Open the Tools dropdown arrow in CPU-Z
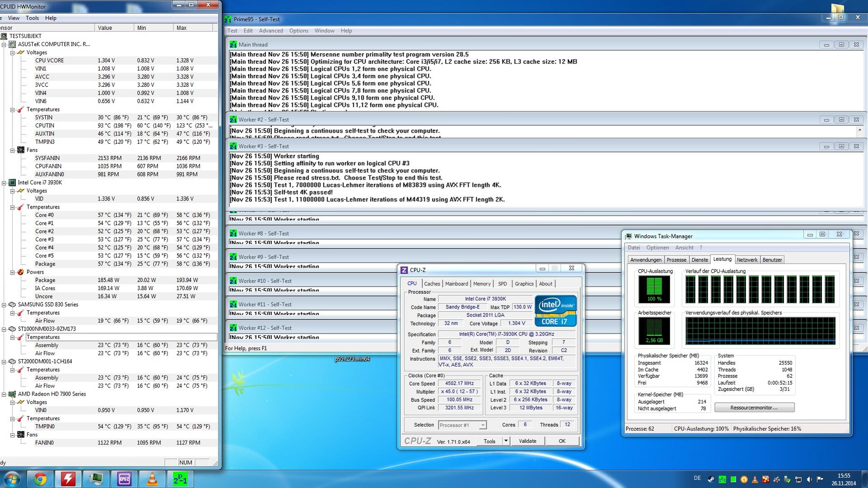 pos(506,441)
